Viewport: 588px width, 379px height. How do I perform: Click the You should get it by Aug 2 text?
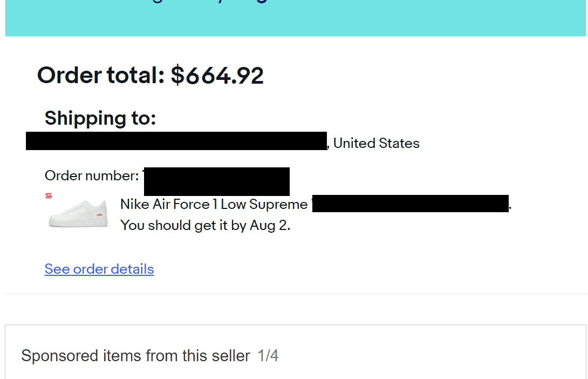point(205,225)
